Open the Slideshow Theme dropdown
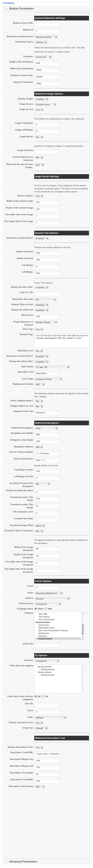The image size is (93, 868). [x=41, y=43]
